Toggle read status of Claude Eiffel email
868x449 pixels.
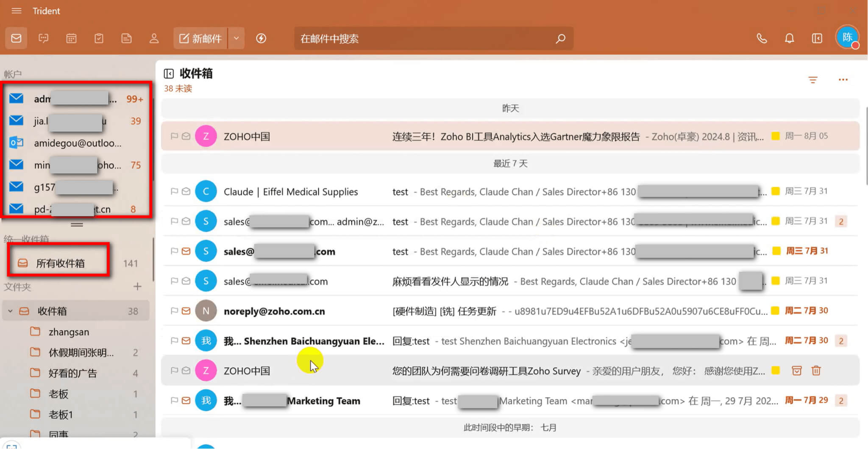click(x=186, y=192)
